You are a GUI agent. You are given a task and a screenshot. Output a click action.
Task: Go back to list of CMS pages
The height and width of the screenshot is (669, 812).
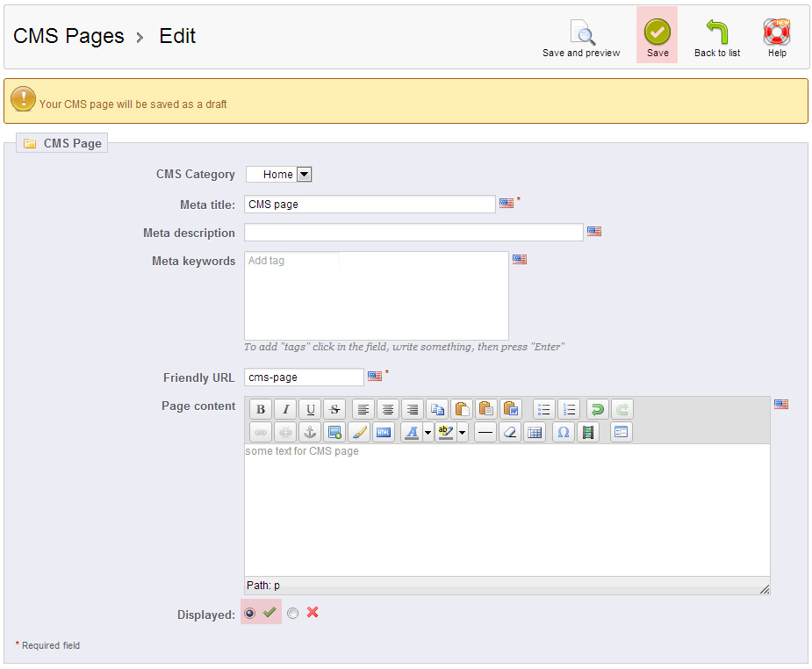point(716,33)
